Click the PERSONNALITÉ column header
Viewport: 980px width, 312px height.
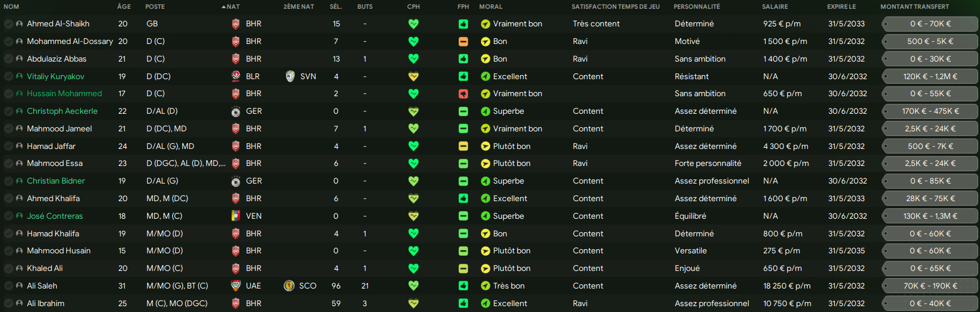tap(696, 7)
